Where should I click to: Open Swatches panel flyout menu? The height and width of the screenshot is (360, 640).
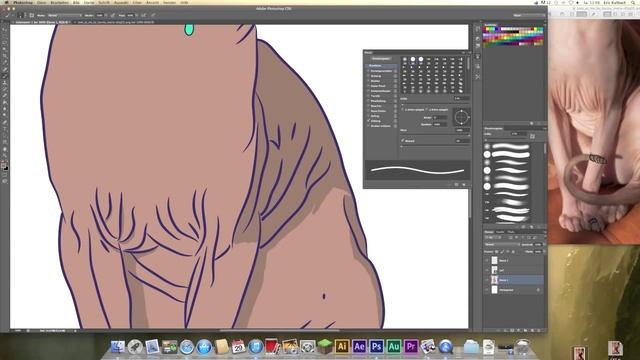pos(544,25)
